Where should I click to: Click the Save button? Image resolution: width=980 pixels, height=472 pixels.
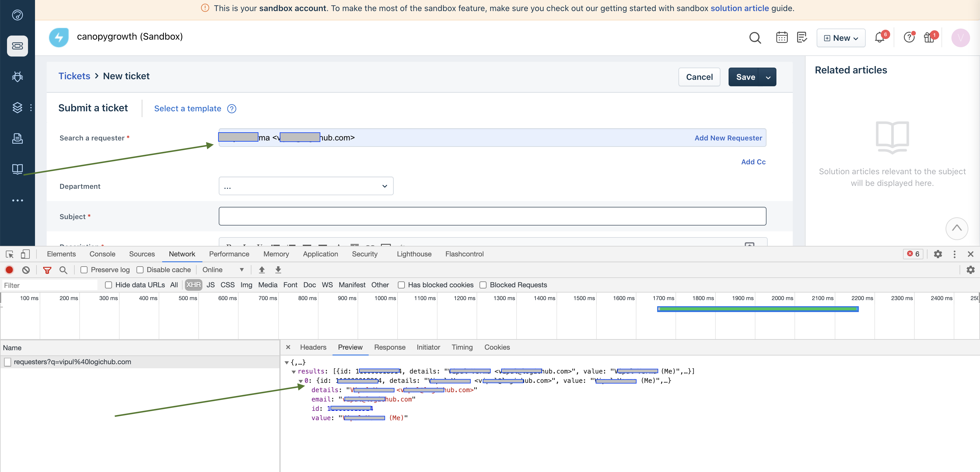(x=744, y=77)
